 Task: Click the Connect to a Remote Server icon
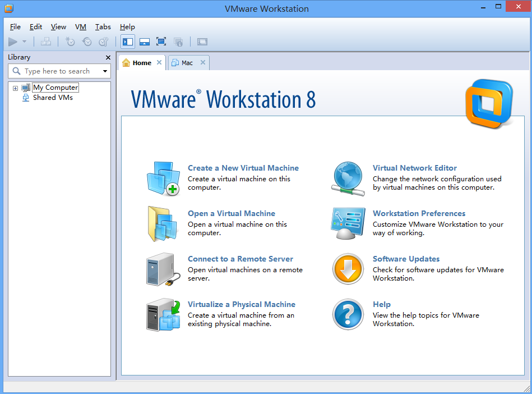click(163, 269)
